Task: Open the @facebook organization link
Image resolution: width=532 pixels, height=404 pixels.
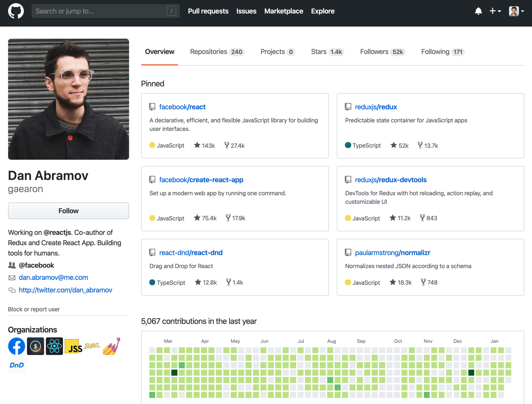Action: [x=36, y=265]
